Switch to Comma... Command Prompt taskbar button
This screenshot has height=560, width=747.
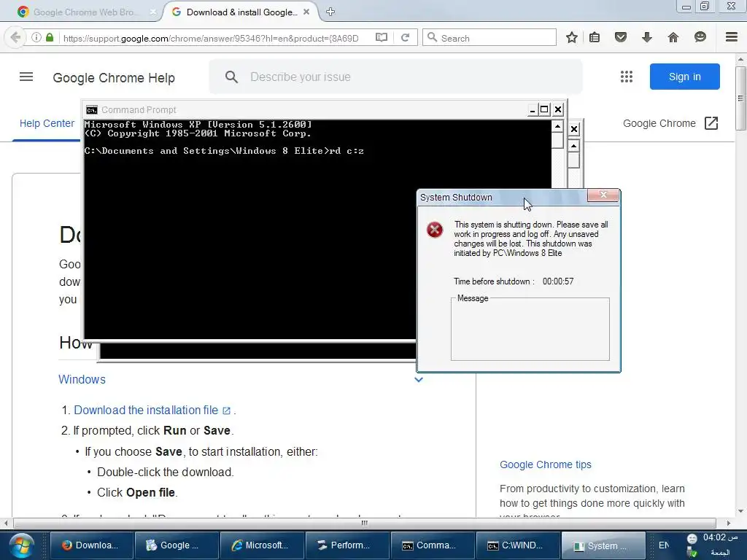pos(433,545)
